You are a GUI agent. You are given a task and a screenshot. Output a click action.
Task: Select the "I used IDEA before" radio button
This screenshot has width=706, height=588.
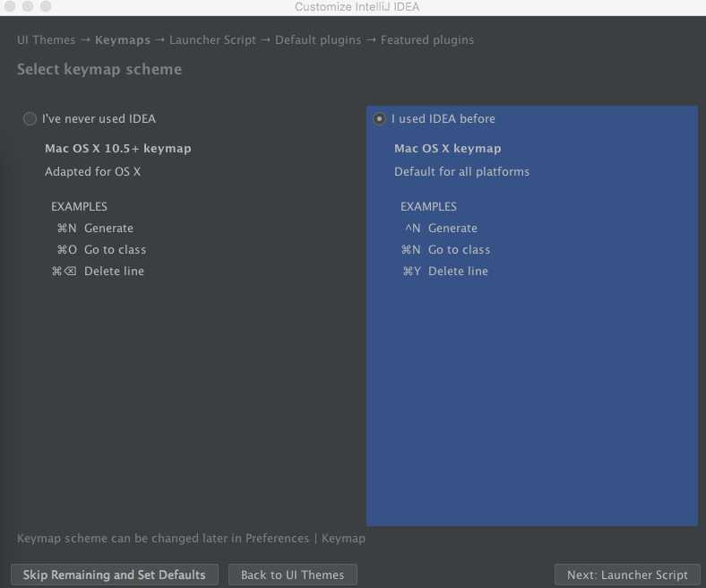(379, 119)
